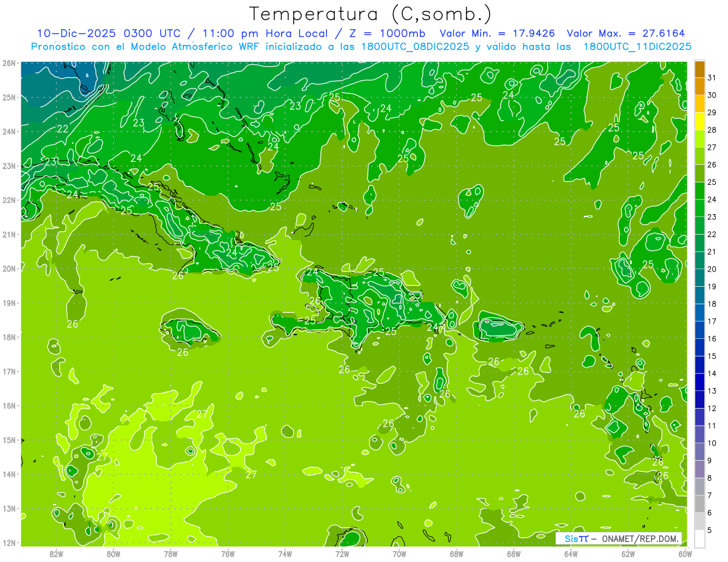Click the '76W' longitude axis label
This screenshot has width=728, height=562.
point(227,553)
